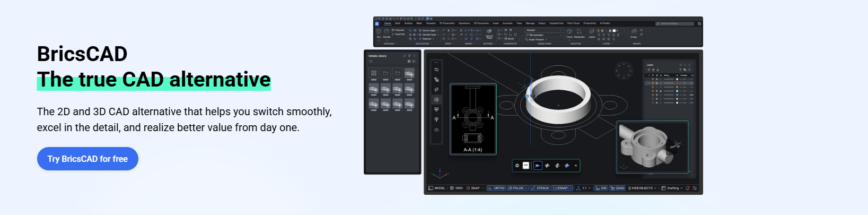
Task: Click the Polysolid tool
Action: (398, 30)
